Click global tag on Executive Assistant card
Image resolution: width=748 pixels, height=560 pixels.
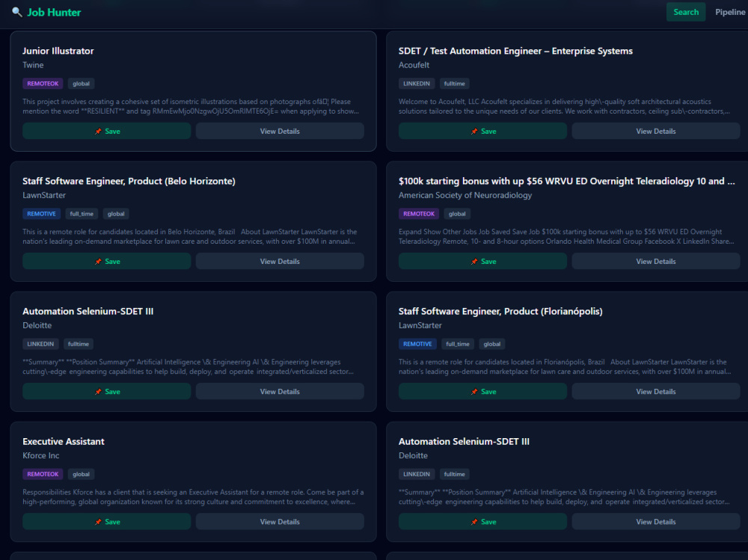(81, 474)
